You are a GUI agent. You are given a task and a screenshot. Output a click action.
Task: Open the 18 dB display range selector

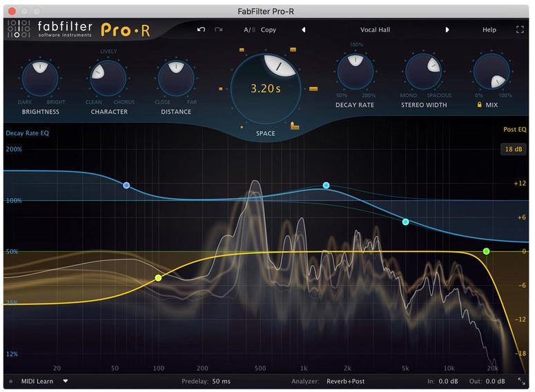(513, 149)
